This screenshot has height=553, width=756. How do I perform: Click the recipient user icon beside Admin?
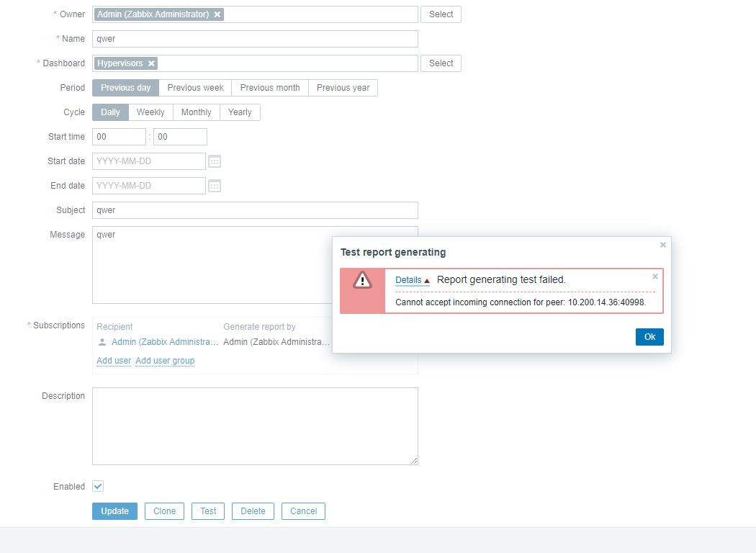coord(102,342)
